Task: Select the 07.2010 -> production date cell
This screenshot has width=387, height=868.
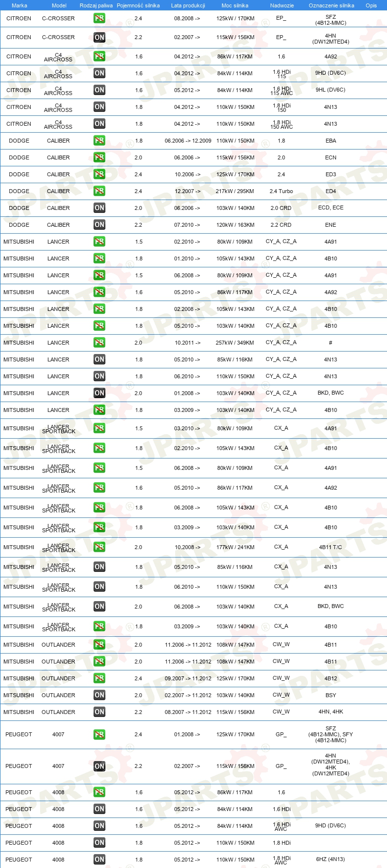Action: 188,225
